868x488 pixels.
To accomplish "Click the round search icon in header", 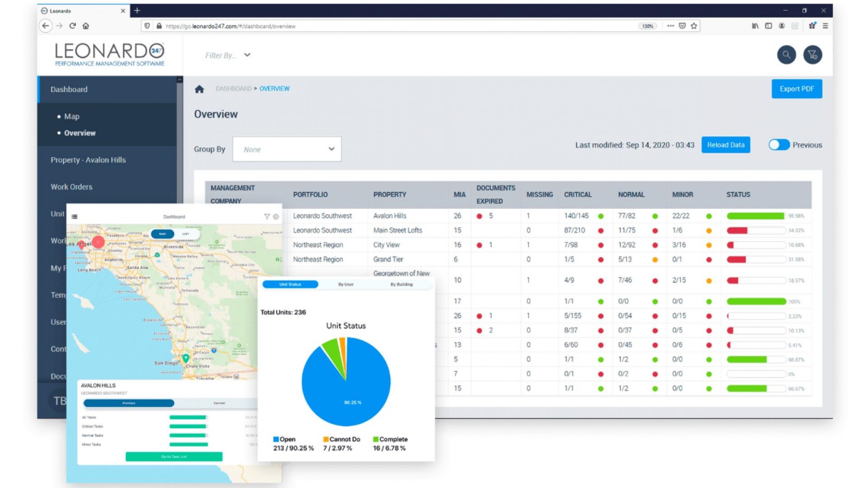I will pos(786,55).
